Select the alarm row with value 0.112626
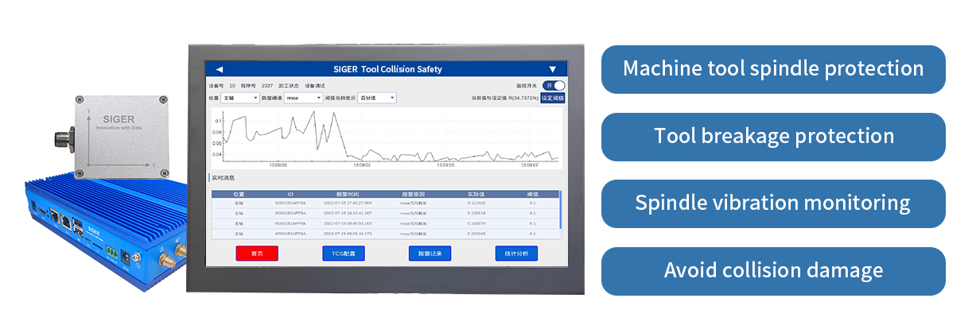The image size is (980, 333). coord(386,203)
